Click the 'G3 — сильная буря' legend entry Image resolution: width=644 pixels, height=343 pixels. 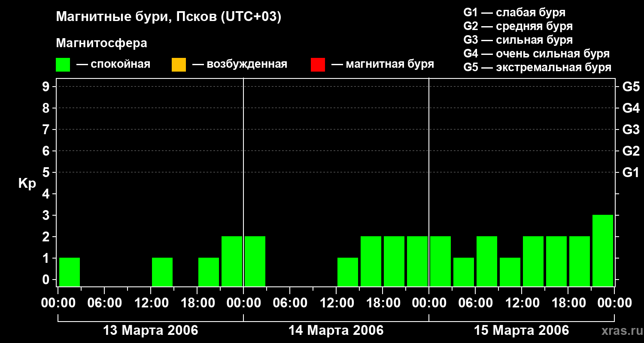pyautogui.click(x=518, y=40)
